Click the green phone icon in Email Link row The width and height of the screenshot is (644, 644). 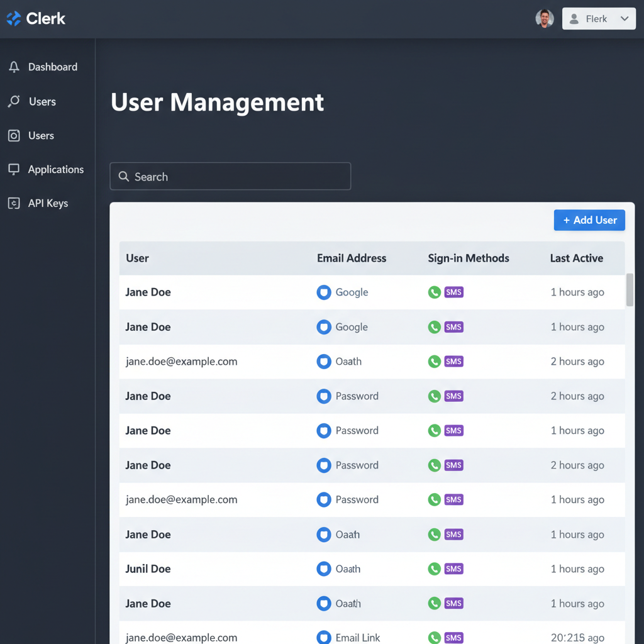click(x=434, y=638)
